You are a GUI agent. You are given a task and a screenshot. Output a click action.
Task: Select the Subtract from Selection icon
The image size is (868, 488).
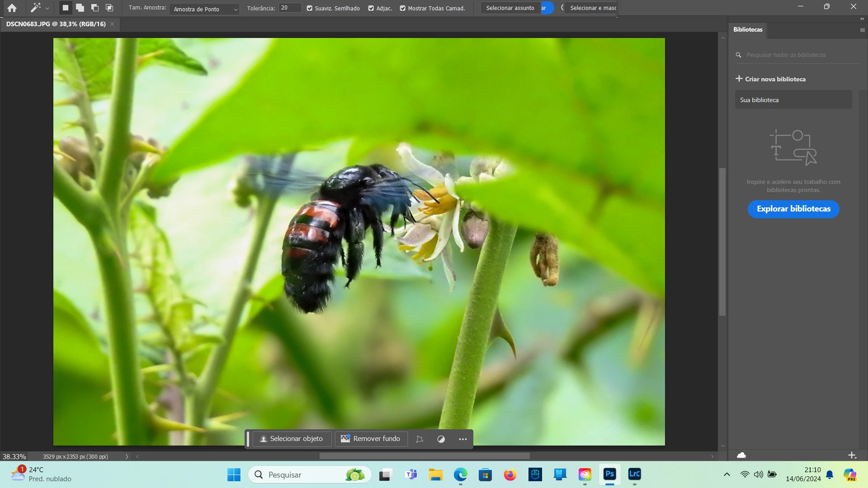[x=95, y=8]
